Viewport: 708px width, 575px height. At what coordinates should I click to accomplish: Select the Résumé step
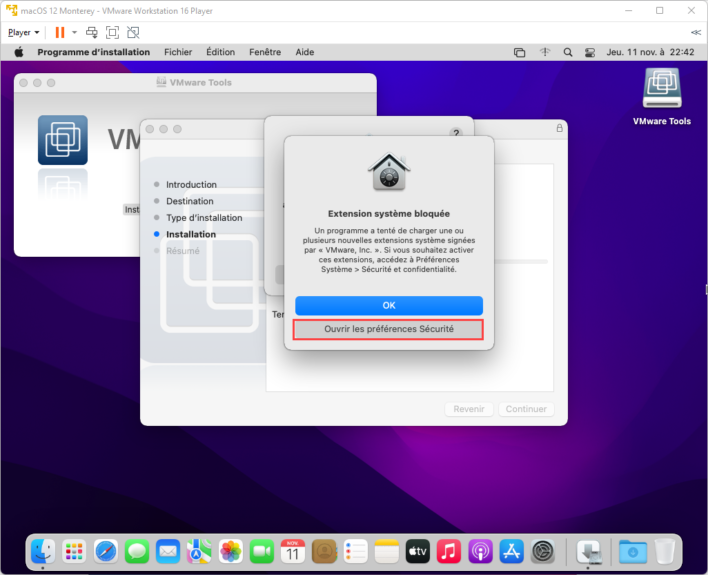click(x=182, y=251)
